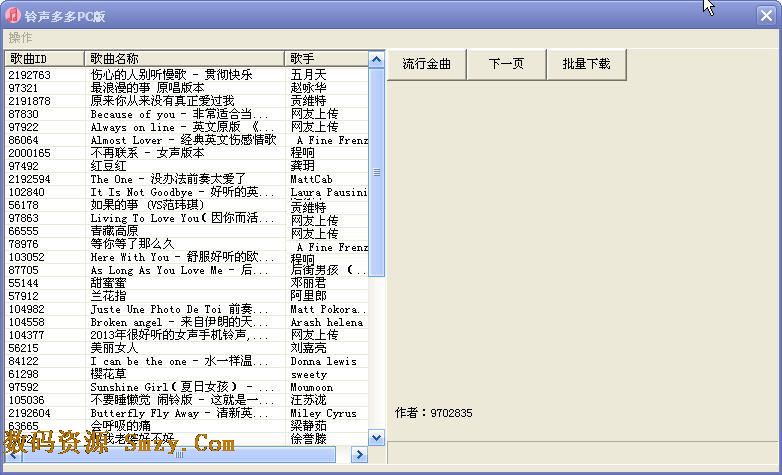The image size is (782, 475).
Task: Select song 美丽女人
Action: pos(114,348)
